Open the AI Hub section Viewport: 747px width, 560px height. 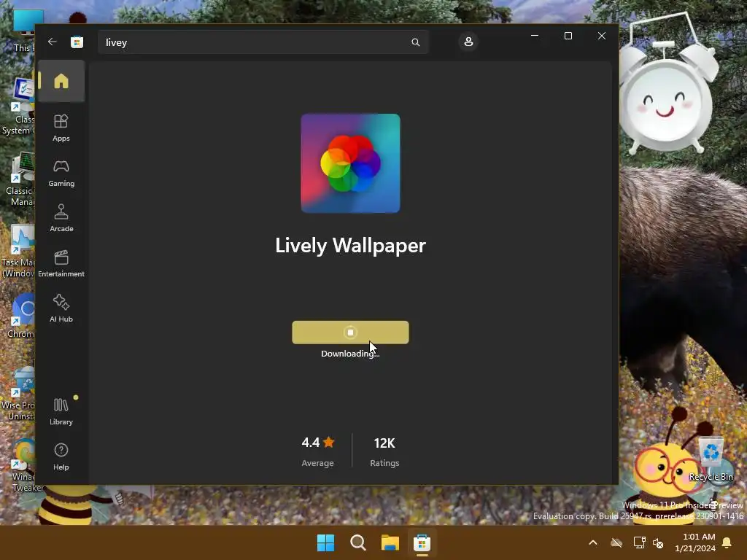61,309
